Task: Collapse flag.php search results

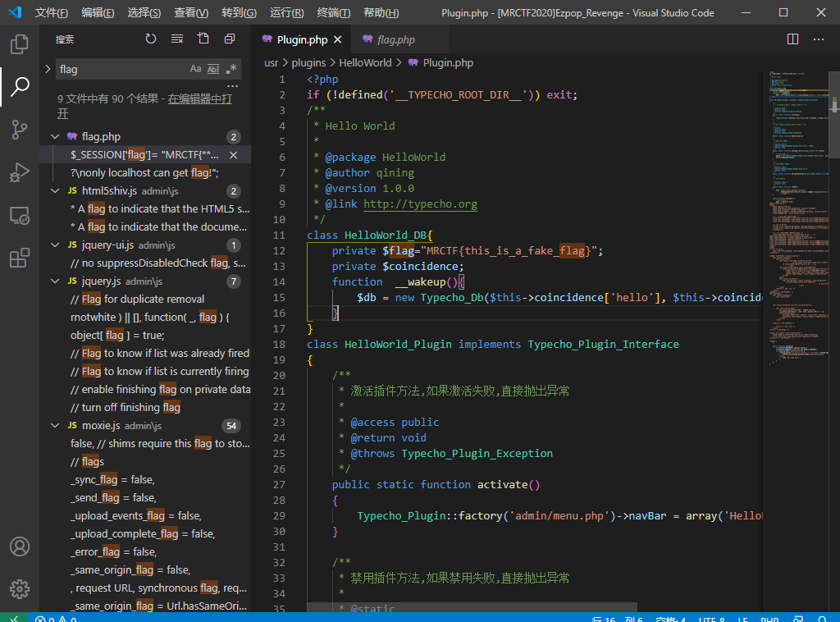Action: [x=55, y=136]
